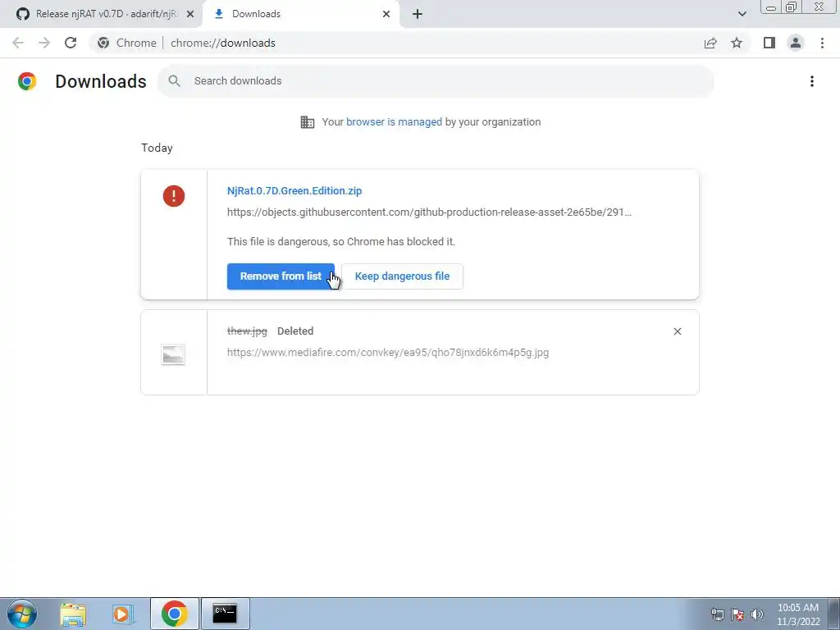Click the mediafire source URL
The height and width of the screenshot is (630, 840).
[388, 353]
